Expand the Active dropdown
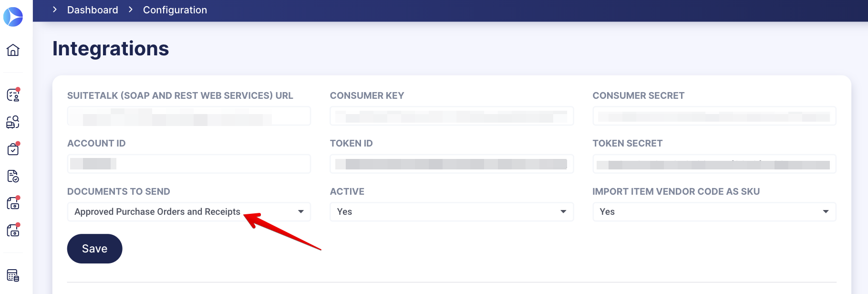Image resolution: width=868 pixels, height=294 pixels. pos(451,212)
